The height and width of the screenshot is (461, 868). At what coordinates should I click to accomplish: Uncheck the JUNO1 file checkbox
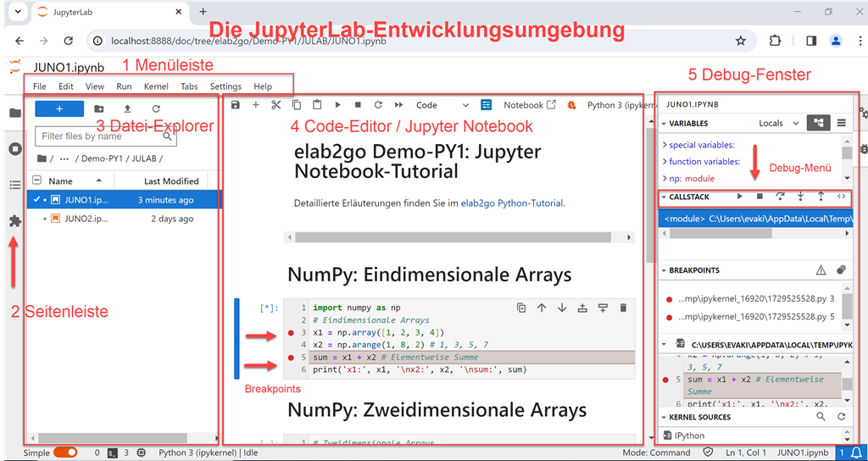(x=36, y=200)
